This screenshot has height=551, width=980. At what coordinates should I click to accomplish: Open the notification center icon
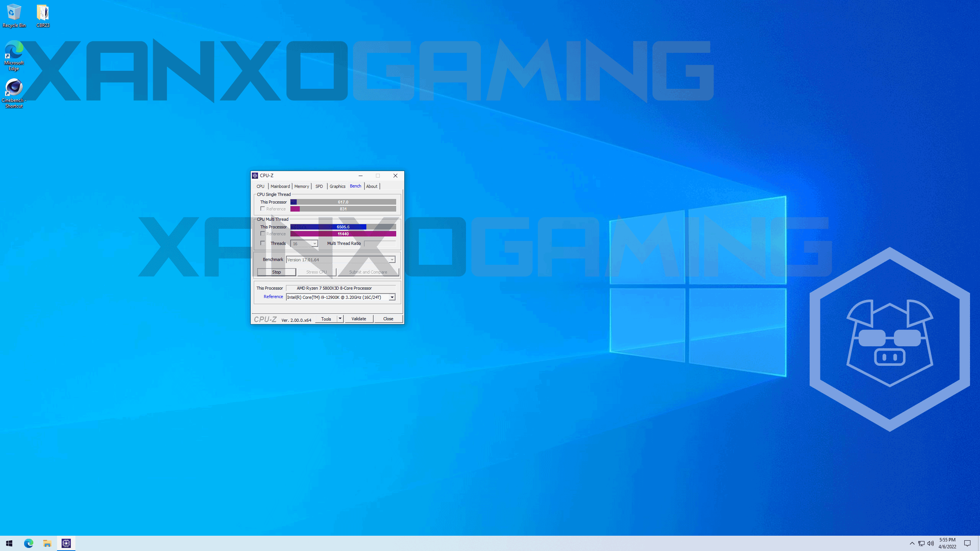pos(967,543)
